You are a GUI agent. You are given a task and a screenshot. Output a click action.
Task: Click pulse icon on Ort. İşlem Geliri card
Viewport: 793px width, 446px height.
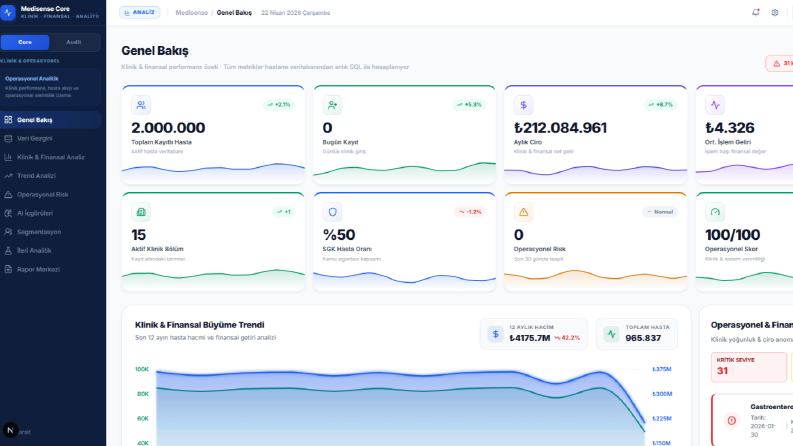[x=715, y=105]
